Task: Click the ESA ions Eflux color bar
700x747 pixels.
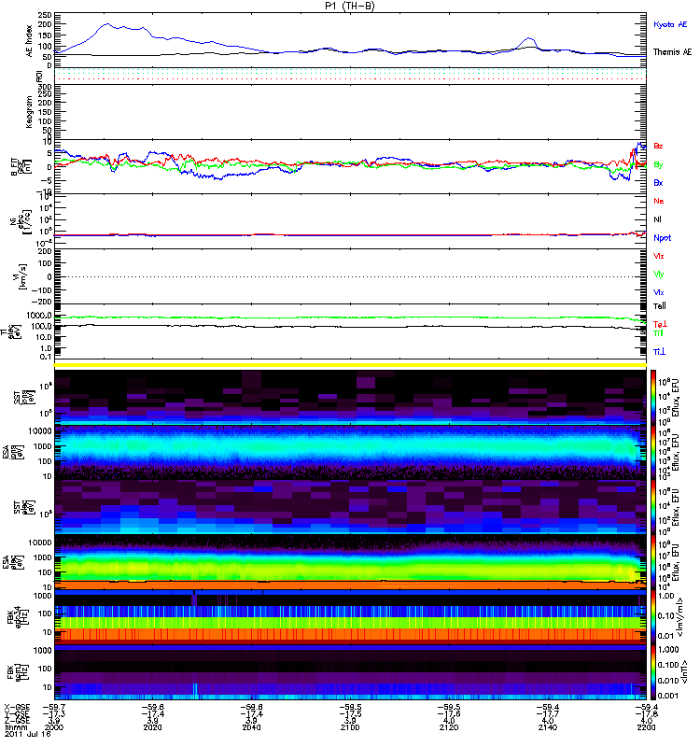Action: point(653,452)
